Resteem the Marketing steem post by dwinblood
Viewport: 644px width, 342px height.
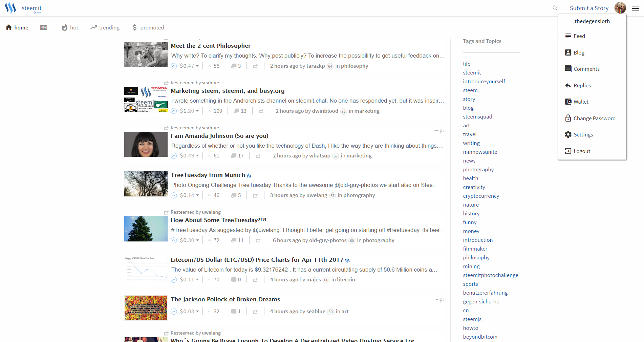click(261, 111)
